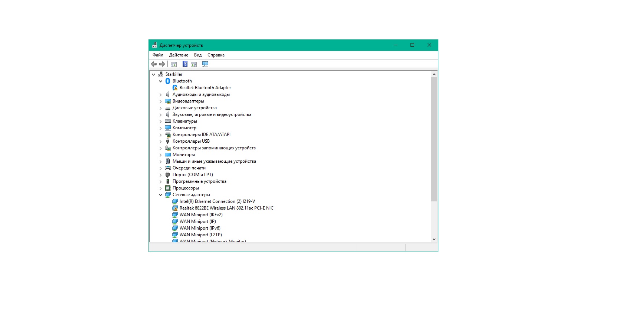Click the Bluetooth category icon

[168, 81]
